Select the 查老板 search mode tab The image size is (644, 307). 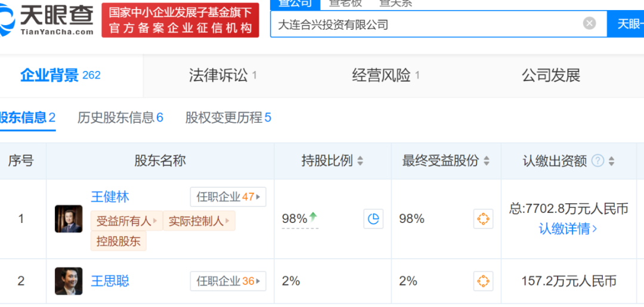[x=345, y=4]
